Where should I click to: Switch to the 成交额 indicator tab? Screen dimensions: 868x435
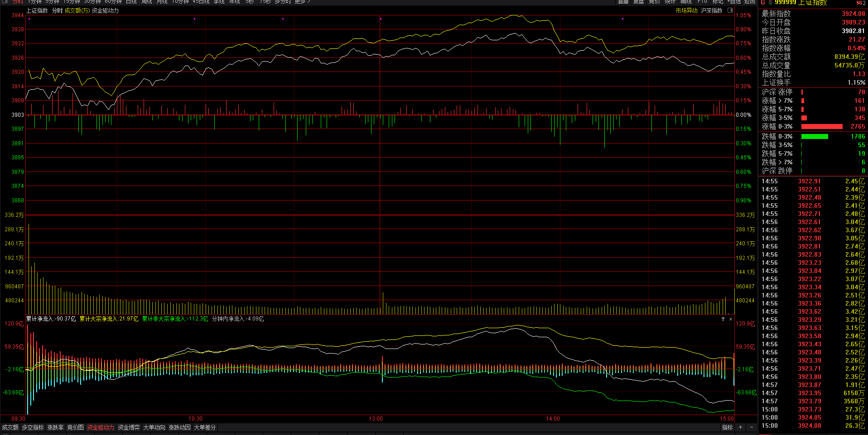(10, 427)
